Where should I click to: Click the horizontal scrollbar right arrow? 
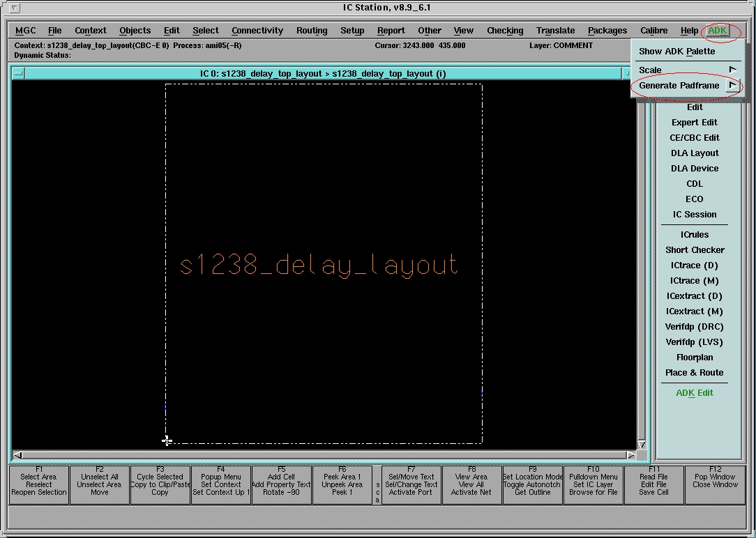tap(630, 455)
